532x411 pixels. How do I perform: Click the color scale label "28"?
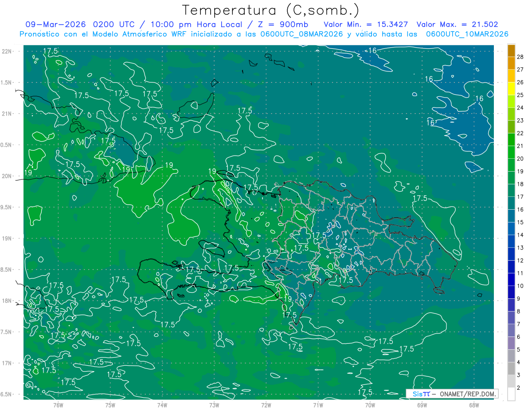click(520, 57)
